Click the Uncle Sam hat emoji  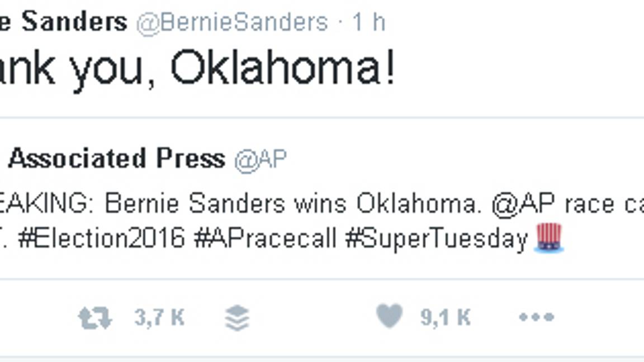coord(549,237)
